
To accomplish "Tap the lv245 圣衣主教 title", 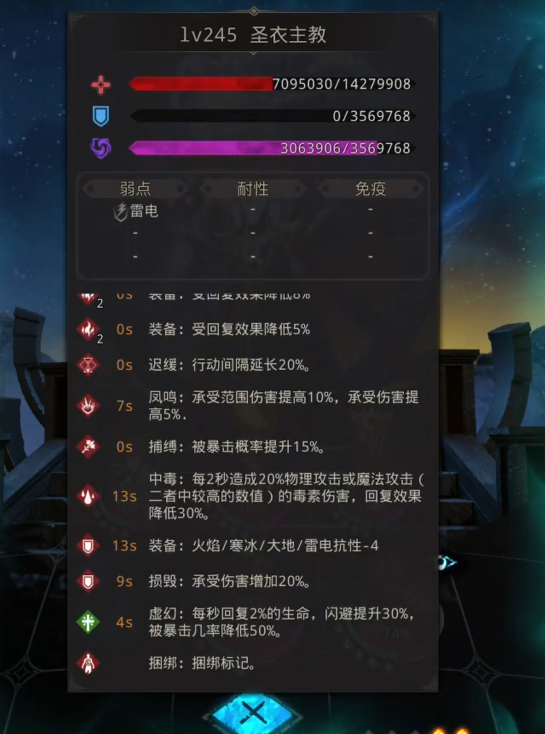I will (253, 35).
